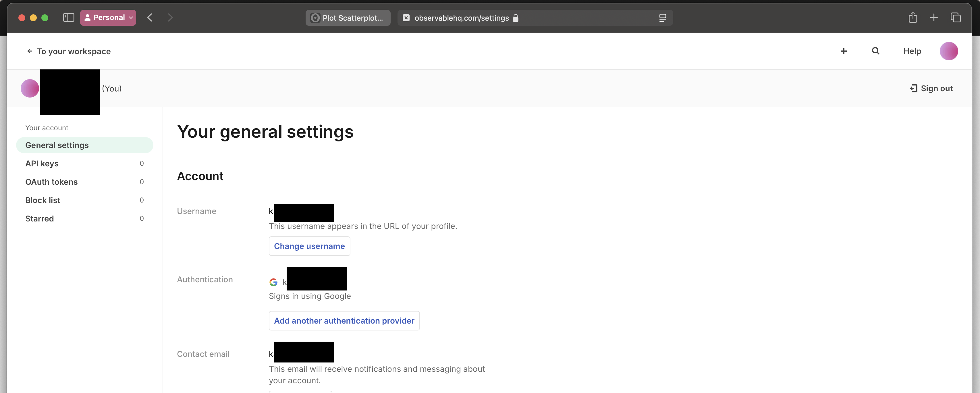Expand the Personal profile dropdown
The width and height of the screenshot is (980, 393).
coord(108,17)
